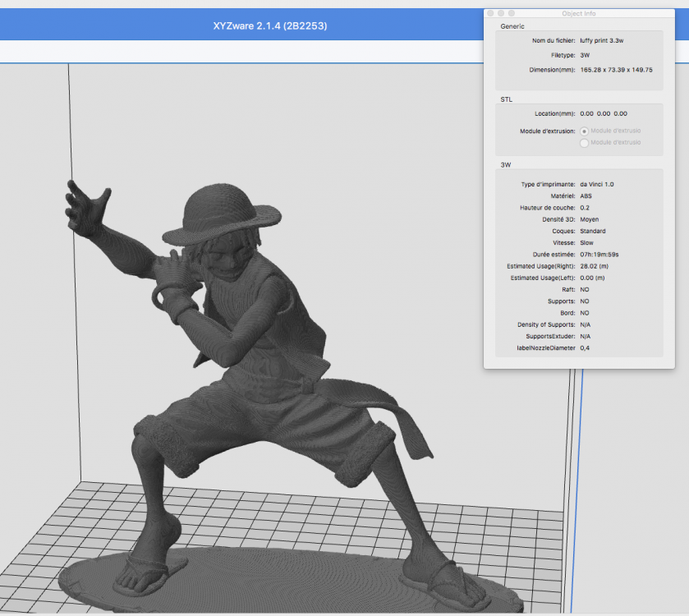Zoom the Object Info panel window
This screenshot has height=616, width=689.
point(512,13)
